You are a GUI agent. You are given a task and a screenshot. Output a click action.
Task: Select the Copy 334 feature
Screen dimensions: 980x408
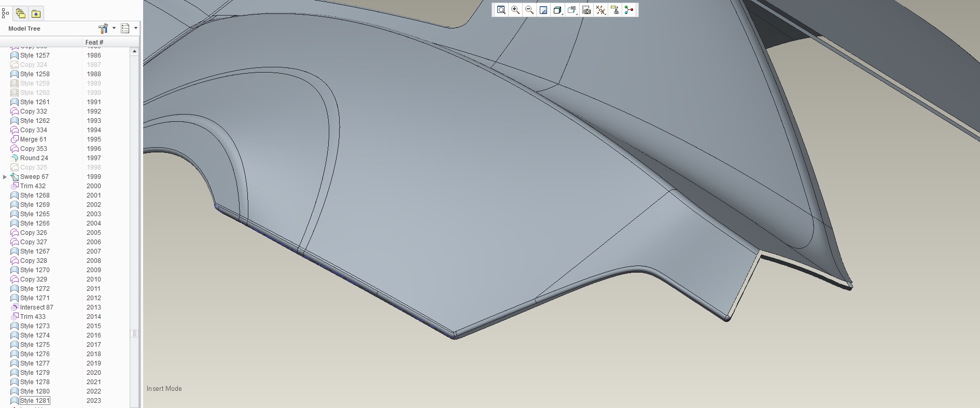[34, 130]
